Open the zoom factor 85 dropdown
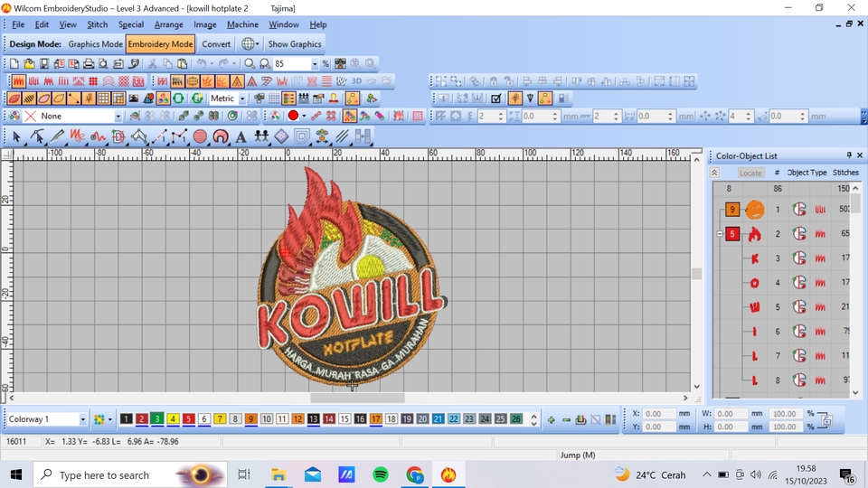Viewport: 868px width, 488px height. click(315, 64)
